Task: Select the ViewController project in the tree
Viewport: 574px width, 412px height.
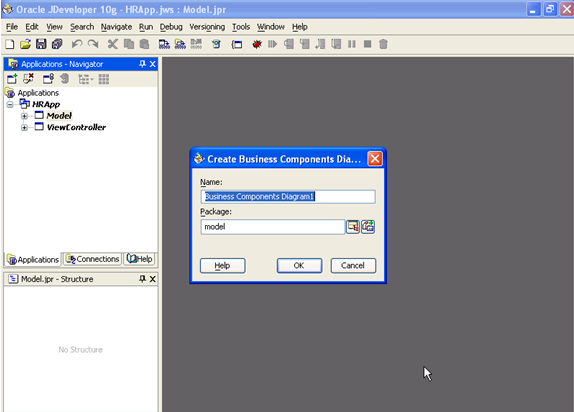Action: click(x=76, y=127)
